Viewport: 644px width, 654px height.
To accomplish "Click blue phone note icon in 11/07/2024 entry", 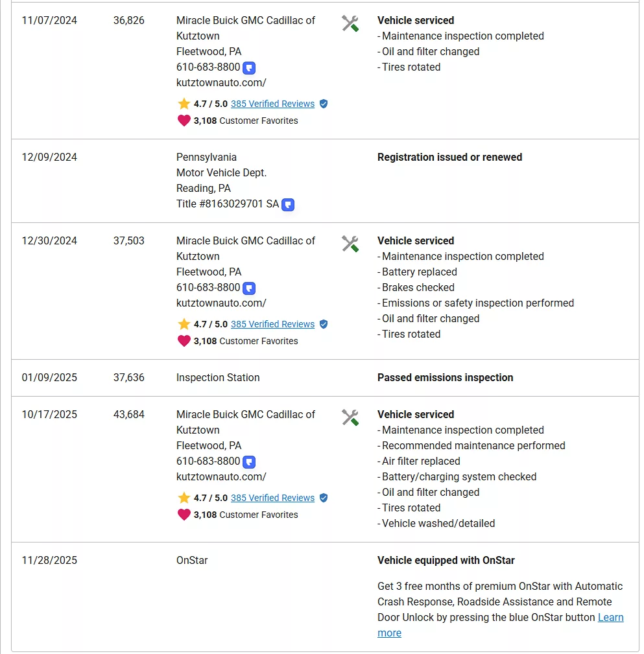I will point(249,67).
